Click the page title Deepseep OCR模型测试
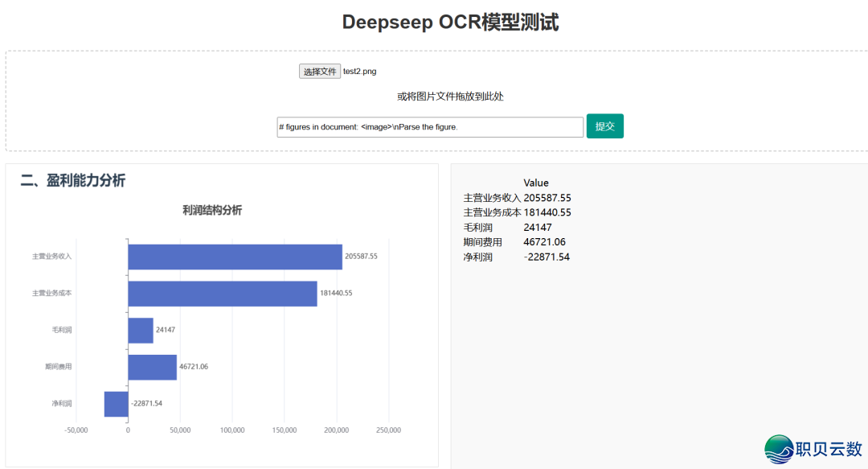 click(x=452, y=22)
